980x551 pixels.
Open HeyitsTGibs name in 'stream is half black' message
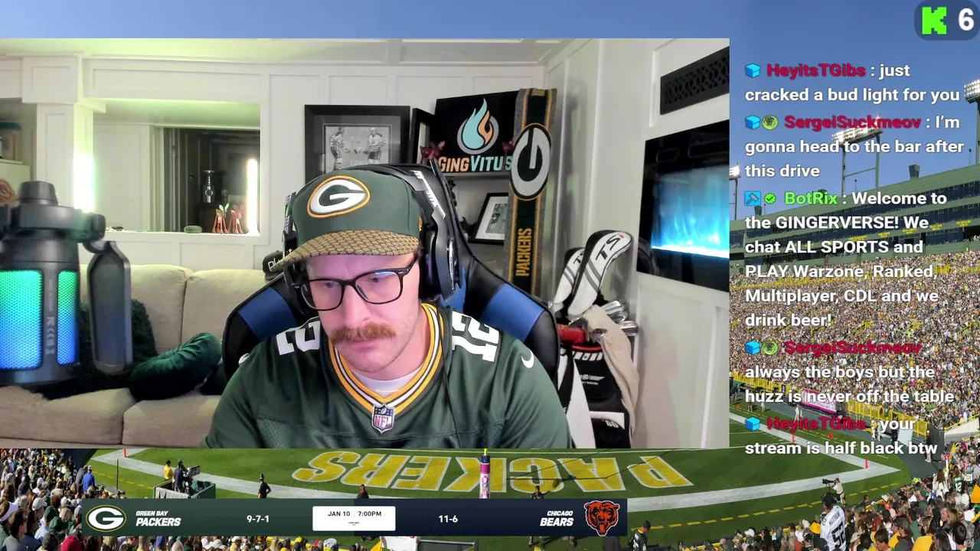(816, 424)
